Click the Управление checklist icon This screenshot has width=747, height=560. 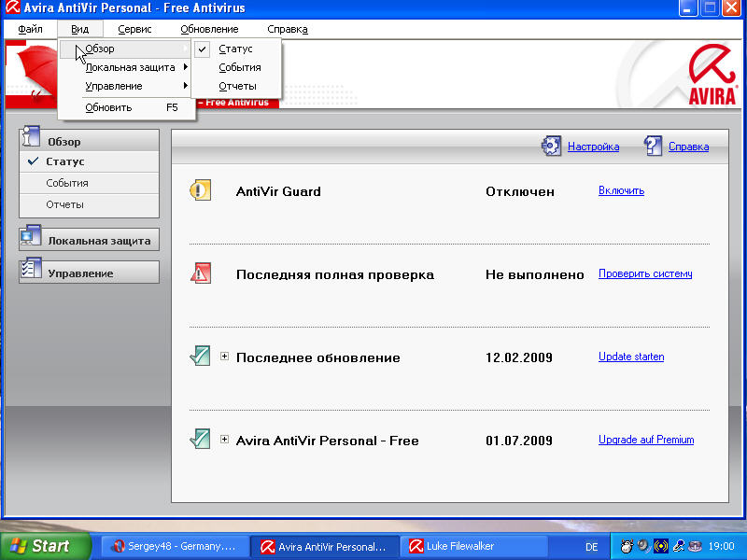[31, 269]
